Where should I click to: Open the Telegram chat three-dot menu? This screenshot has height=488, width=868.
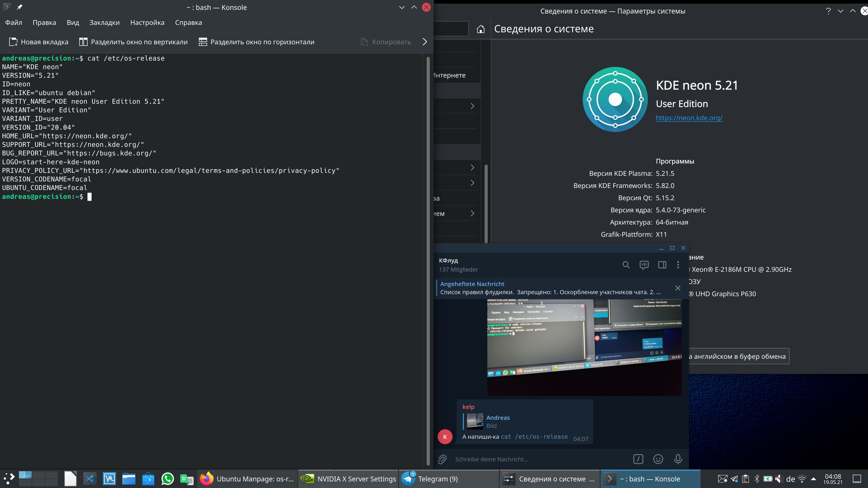point(678,265)
